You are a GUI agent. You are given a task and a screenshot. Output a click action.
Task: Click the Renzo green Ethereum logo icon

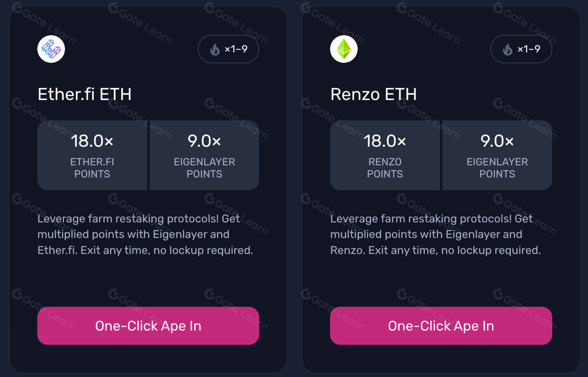coord(344,49)
